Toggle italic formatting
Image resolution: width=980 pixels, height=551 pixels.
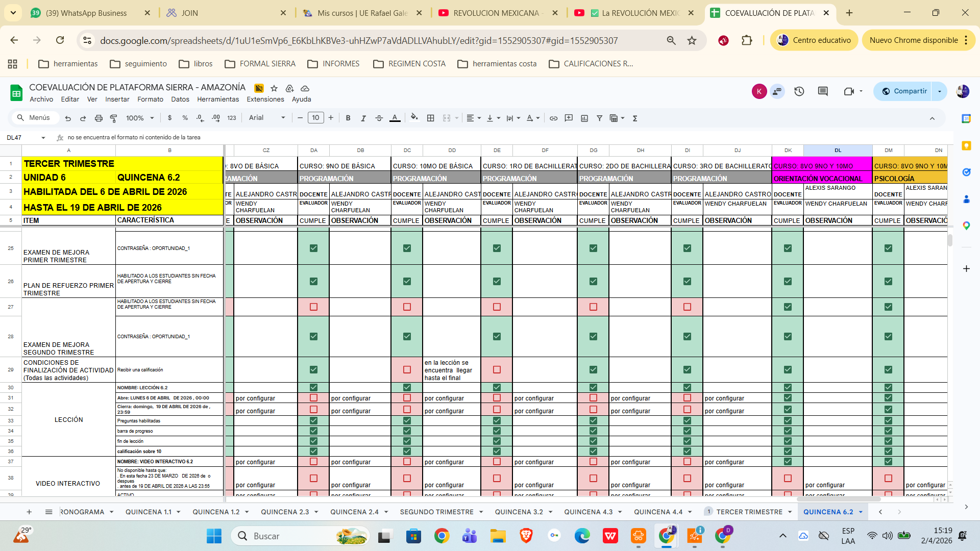pyautogui.click(x=363, y=118)
